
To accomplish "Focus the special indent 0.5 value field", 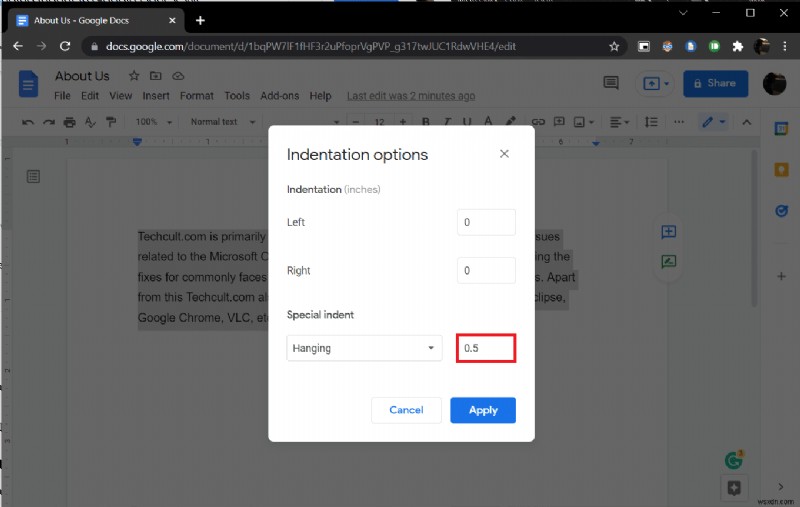I will point(486,348).
